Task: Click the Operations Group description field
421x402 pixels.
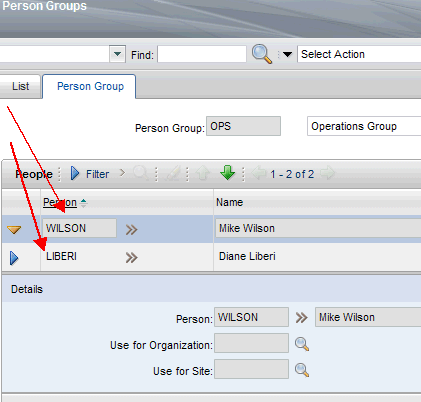Action: coord(364,126)
